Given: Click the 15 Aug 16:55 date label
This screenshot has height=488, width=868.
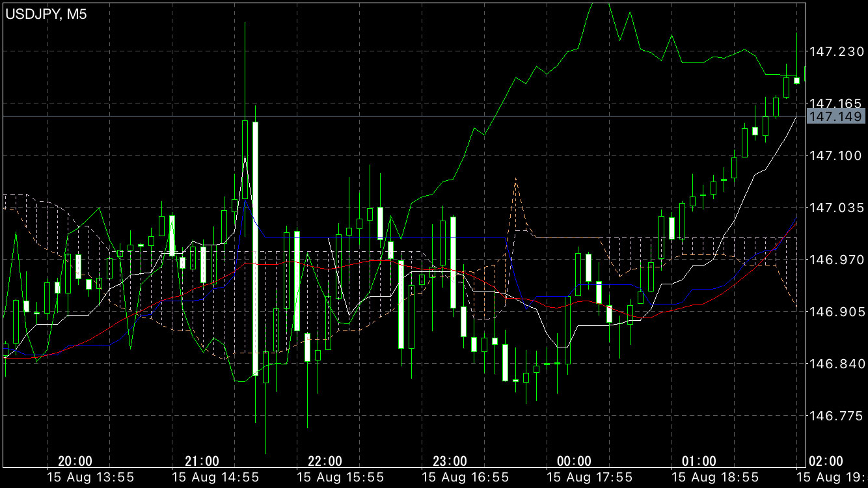Looking at the screenshot, I should [465, 478].
